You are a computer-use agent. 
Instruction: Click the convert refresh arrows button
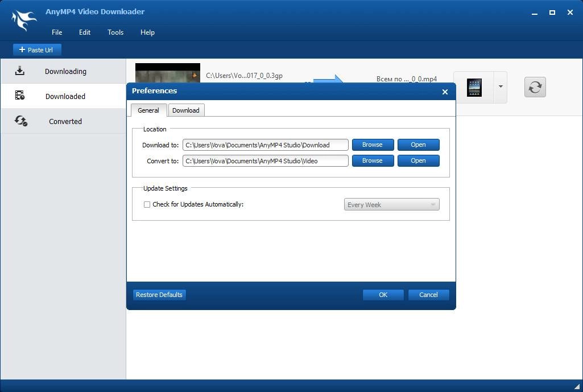click(535, 87)
